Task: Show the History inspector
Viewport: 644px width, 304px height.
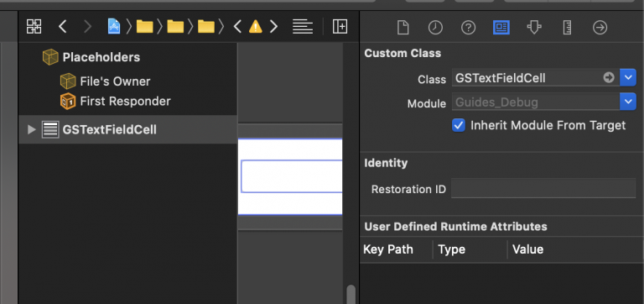Action: 435,28
